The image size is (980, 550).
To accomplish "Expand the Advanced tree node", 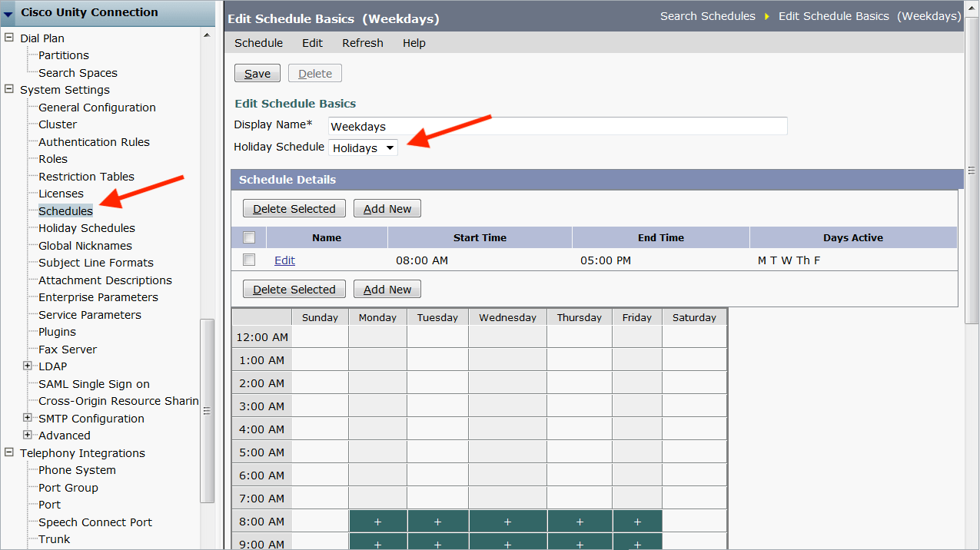I will 28,435.
